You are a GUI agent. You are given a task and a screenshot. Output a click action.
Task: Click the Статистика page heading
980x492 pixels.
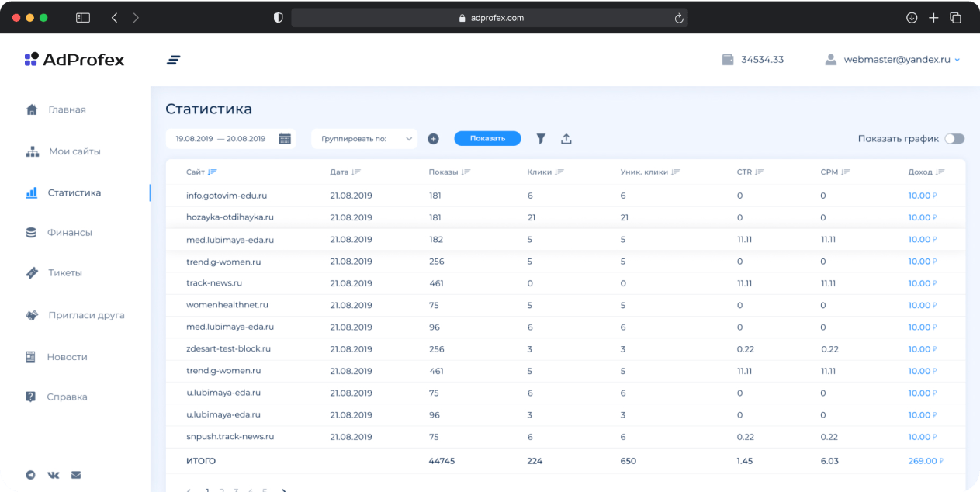(209, 109)
